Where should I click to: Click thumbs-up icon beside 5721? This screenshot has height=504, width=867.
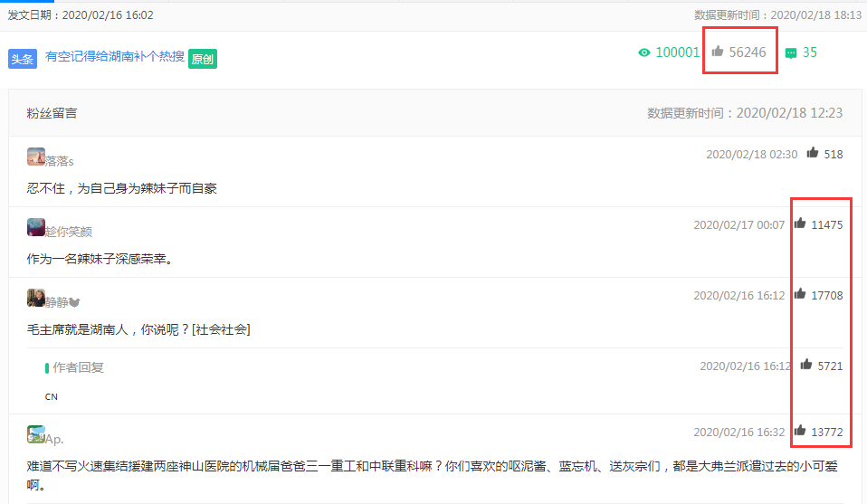click(806, 364)
